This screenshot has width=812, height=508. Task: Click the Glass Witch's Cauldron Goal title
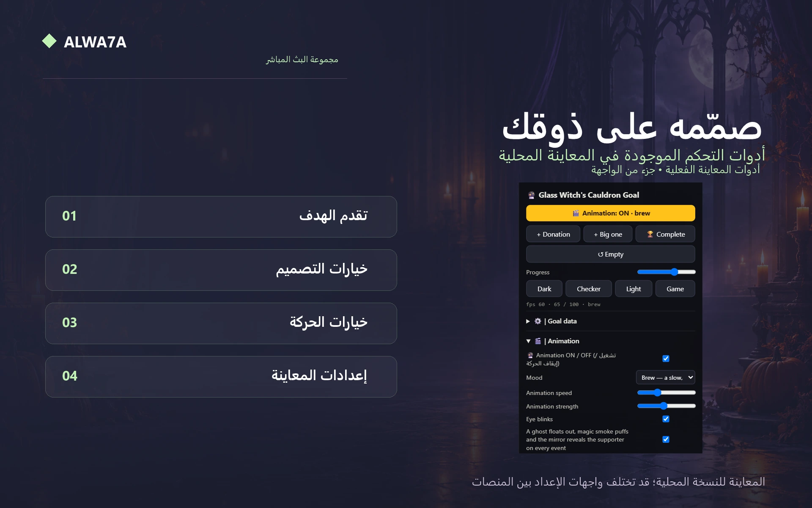(x=589, y=195)
